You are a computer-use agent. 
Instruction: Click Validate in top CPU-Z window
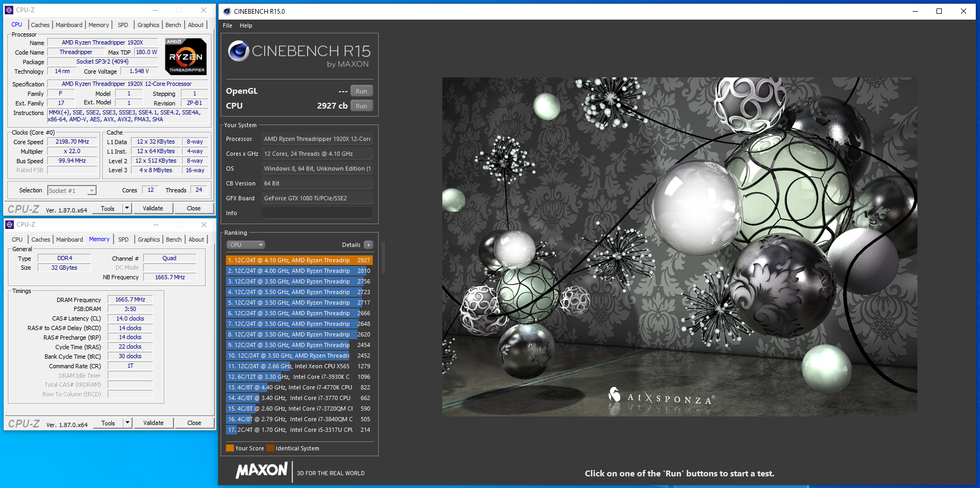(x=153, y=208)
